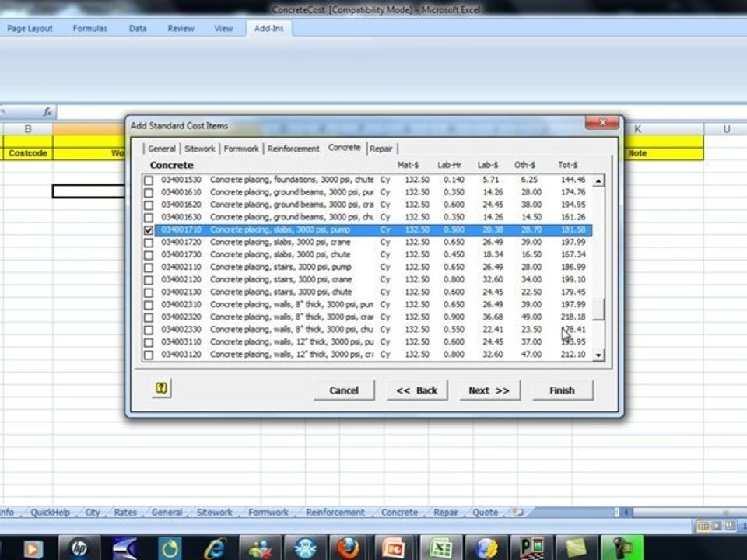
Task: Open blue round snowflake taskbar icon
Action: point(305,548)
